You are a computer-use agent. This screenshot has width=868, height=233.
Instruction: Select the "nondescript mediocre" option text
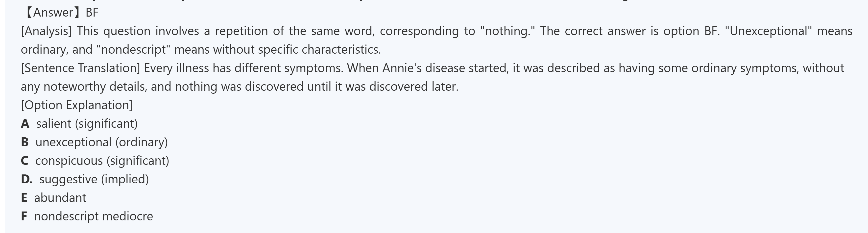click(x=93, y=216)
